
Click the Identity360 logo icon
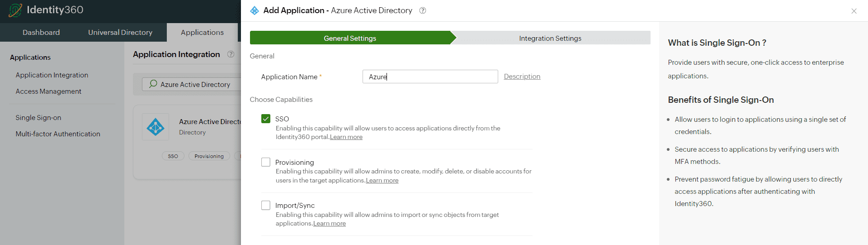pos(15,10)
